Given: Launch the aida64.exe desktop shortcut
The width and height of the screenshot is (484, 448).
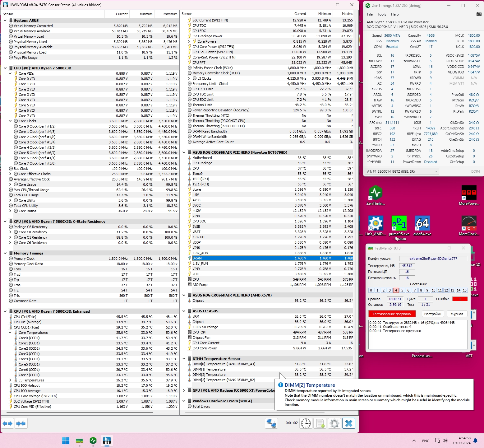Looking at the screenshot, I should click(422, 226).
